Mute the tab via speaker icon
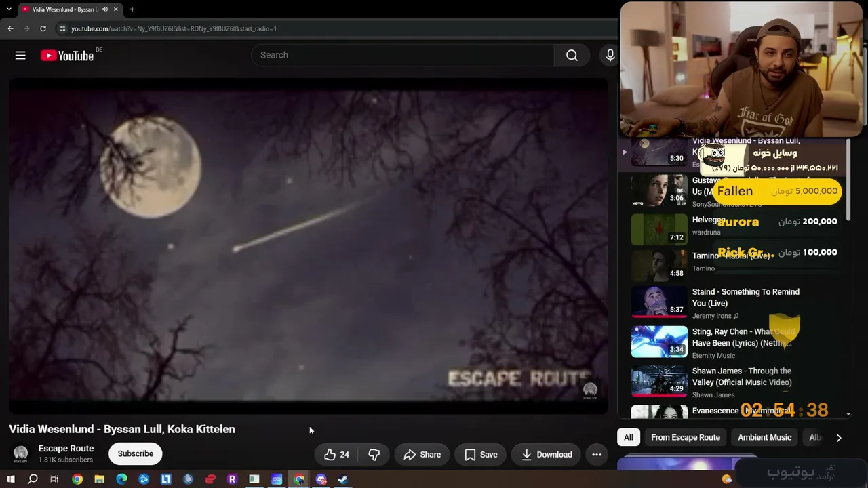The height and width of the screenshot is (488, 868). click(x=104, y=9)
